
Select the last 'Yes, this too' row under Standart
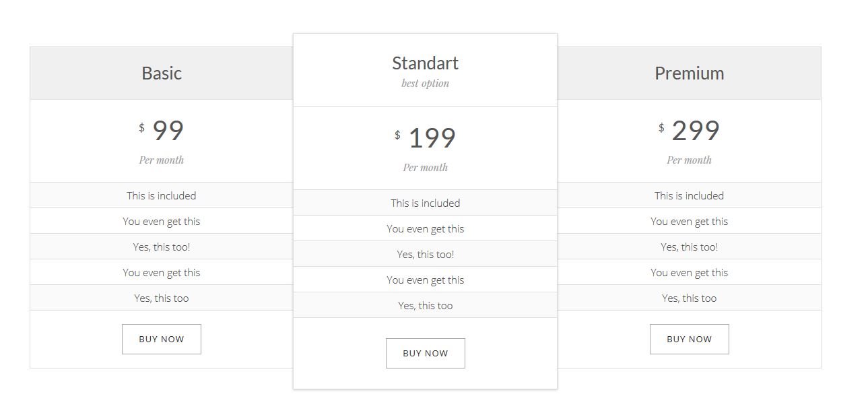pyautogui.click(x=425, y=305)
